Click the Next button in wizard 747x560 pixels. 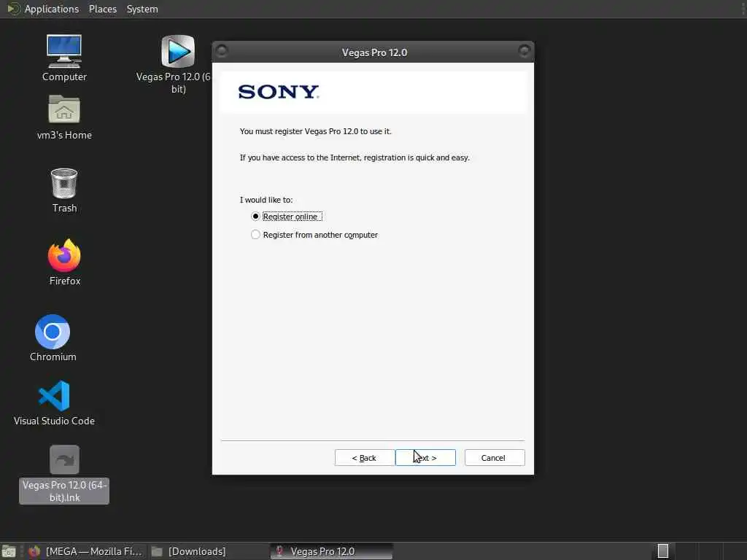tap(425, 458)
